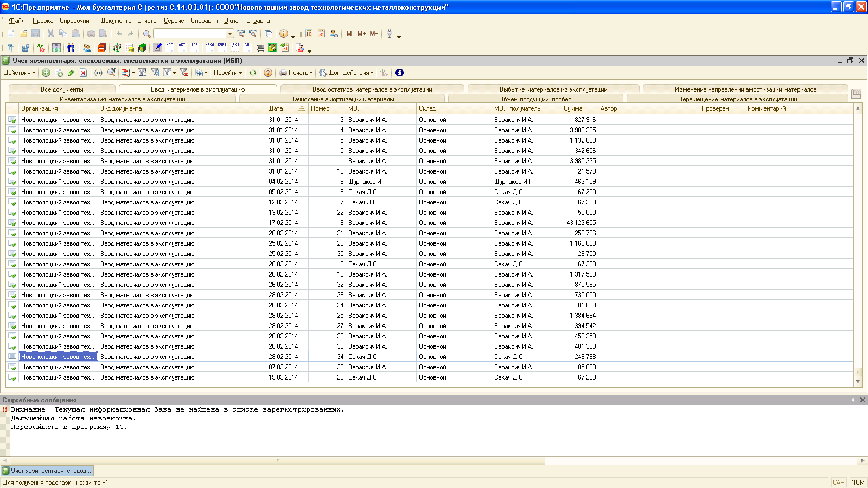Clear the list filter with crossed funnel icon
The height and width of the screenshot is (488, 868).
tap(184, 73)
